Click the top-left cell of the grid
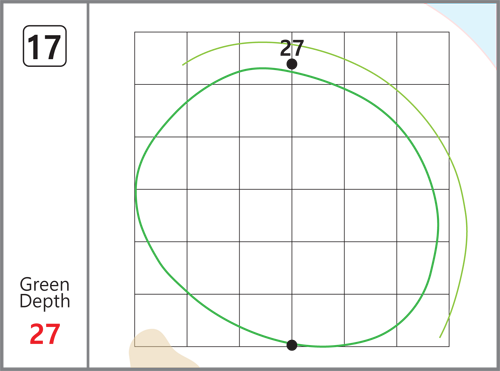The image size is (500, 371). (x=161, y=58)
